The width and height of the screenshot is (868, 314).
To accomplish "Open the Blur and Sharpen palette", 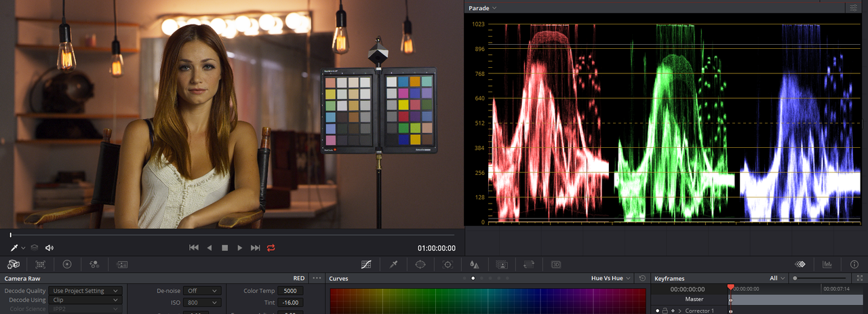I will point(475,264).
